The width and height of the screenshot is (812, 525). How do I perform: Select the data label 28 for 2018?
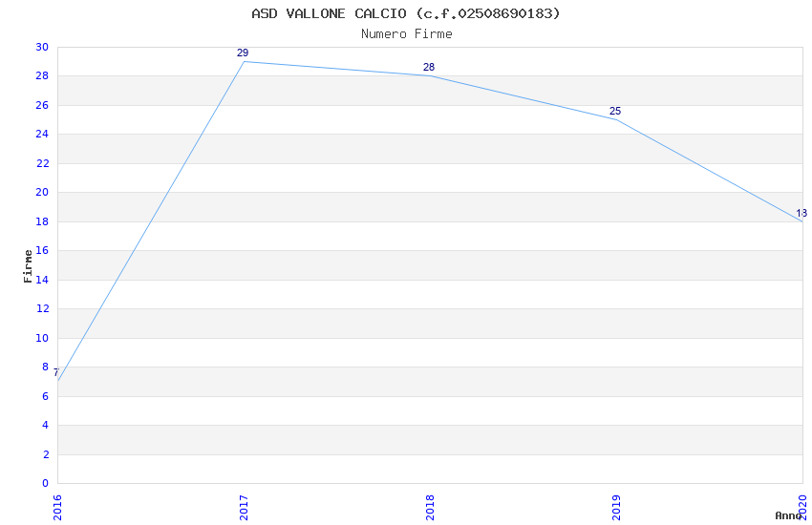429,67
